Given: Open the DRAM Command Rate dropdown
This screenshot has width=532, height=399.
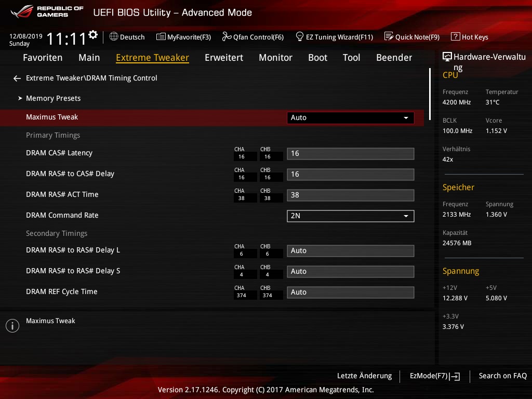Looking at the screenshot, I should click(x=351, y=216).
